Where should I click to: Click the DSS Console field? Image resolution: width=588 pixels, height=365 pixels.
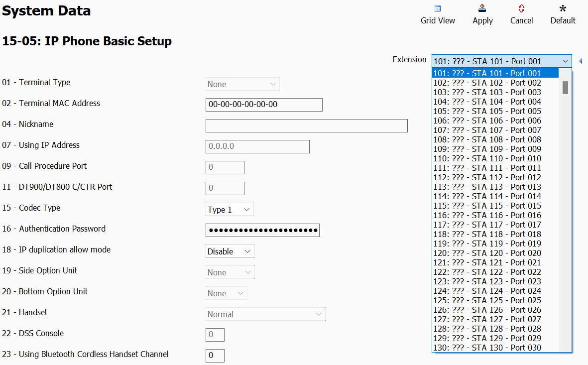(x=215, y=335)
